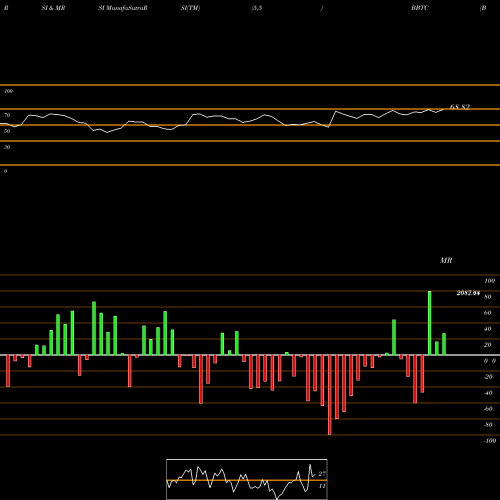The height and width of the screenshot is (500, 500).
Task: Click the 20 label on MR axis
Action: click(x=488, y=345)
